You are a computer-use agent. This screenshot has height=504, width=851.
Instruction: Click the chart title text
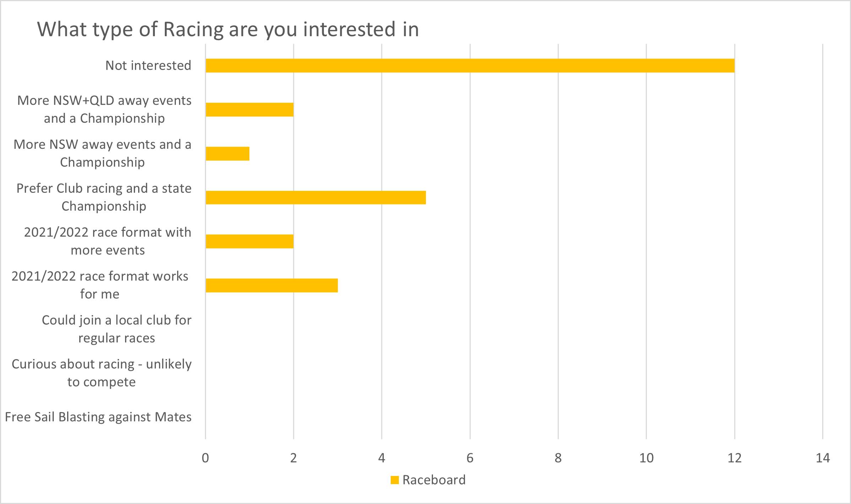228,29
